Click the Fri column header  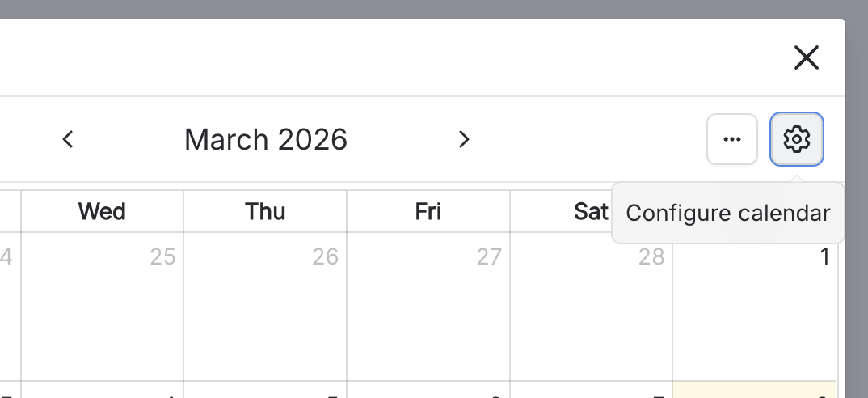tap(428, 211)
